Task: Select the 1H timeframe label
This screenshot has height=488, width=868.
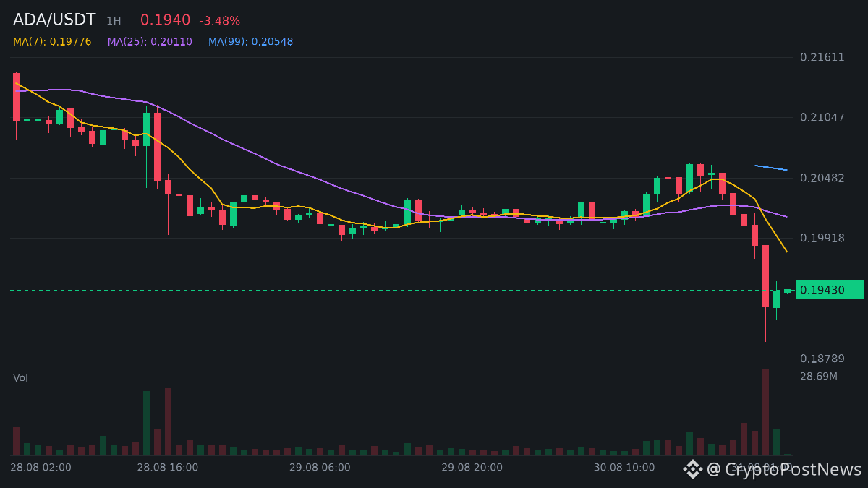Action: [x=114, y=22]
